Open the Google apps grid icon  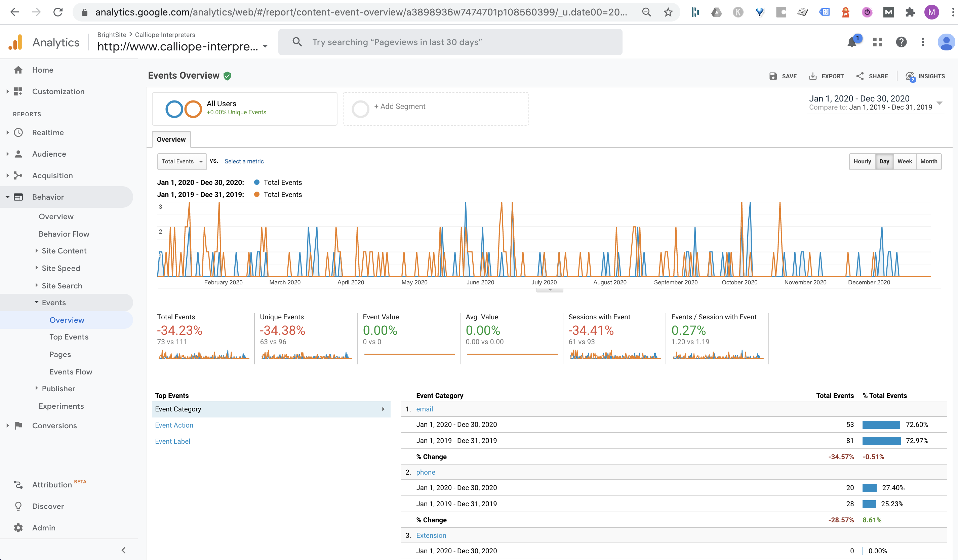point(877,42)
